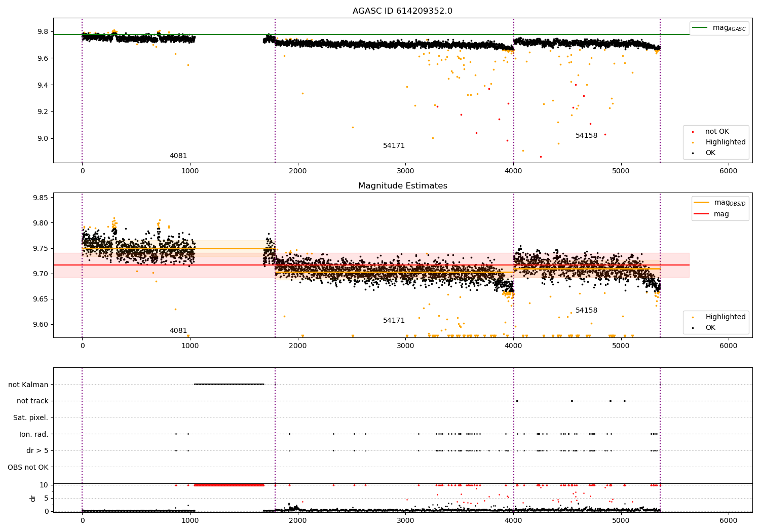Click obsid label '4081' in Magnitude Estimates plot

coord(178,331)
